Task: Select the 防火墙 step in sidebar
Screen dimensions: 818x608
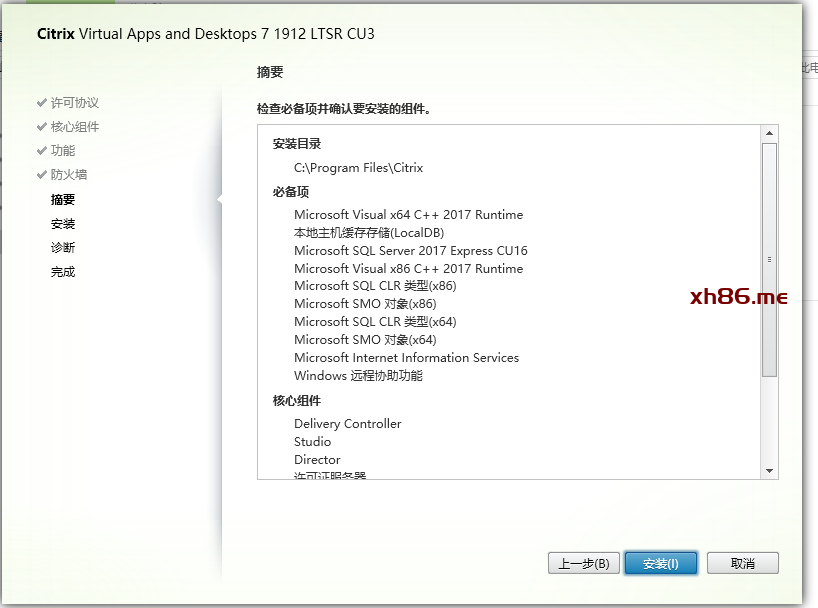Action: pyautogui.click(x=69, y=175)
